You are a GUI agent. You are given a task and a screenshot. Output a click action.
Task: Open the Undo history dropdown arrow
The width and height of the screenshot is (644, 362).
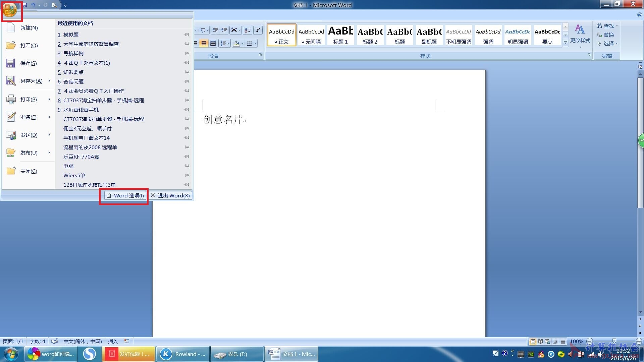pos(39,5)
